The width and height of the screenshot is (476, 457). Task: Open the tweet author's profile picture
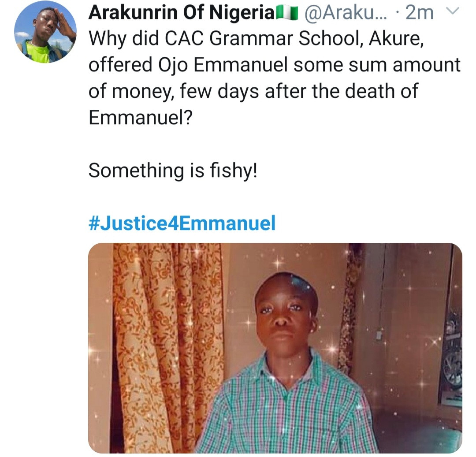(x=45, y=32)
